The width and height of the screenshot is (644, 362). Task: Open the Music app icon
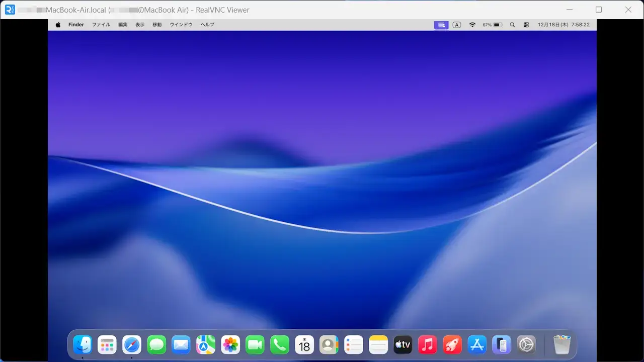pyautogui.click(x=428, y=345)
